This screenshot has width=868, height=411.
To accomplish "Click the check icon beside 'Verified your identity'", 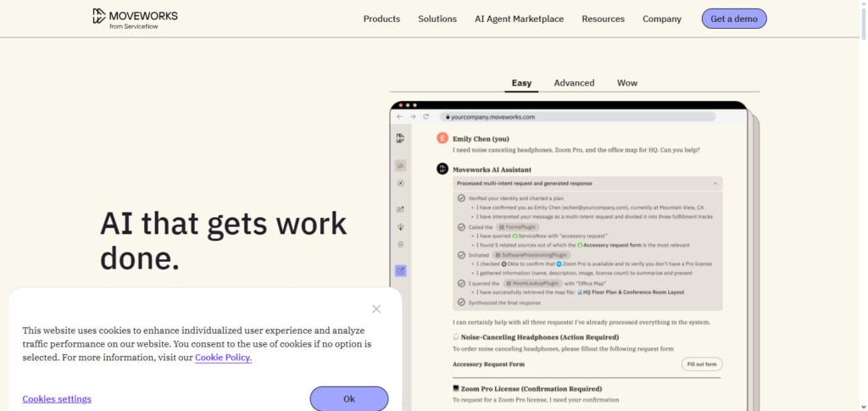I will coord(461,198).
